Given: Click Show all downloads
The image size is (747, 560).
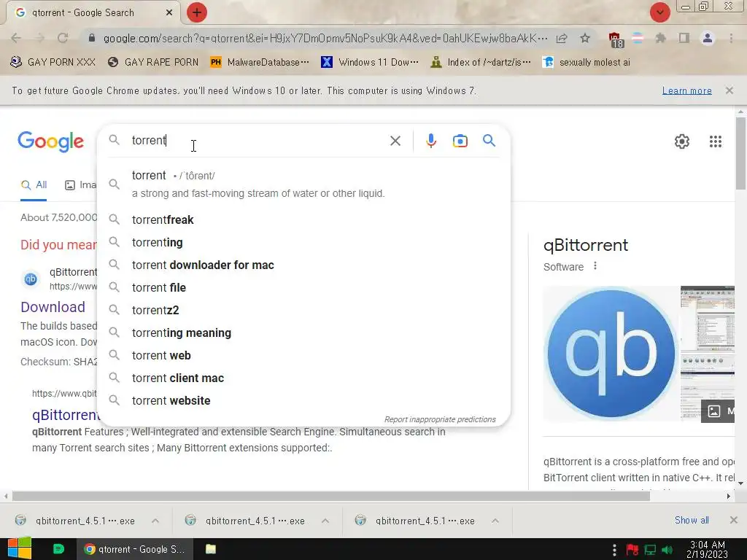Looking at the screenshot, I should [692, 520].
